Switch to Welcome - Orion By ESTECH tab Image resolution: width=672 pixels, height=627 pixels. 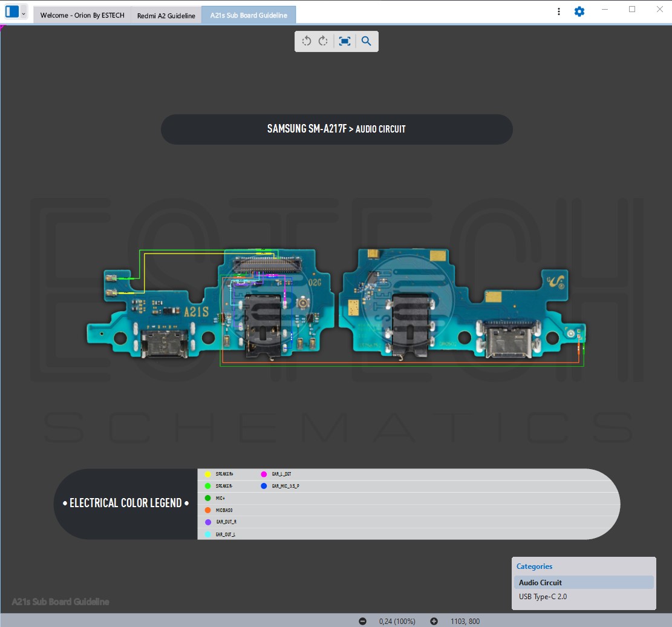[82, 15]
